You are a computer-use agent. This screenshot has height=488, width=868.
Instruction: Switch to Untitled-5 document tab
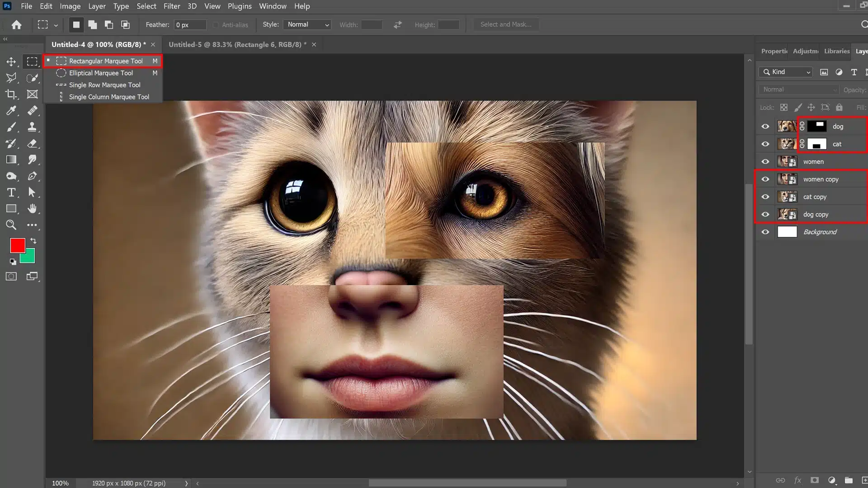pos(237,45)
